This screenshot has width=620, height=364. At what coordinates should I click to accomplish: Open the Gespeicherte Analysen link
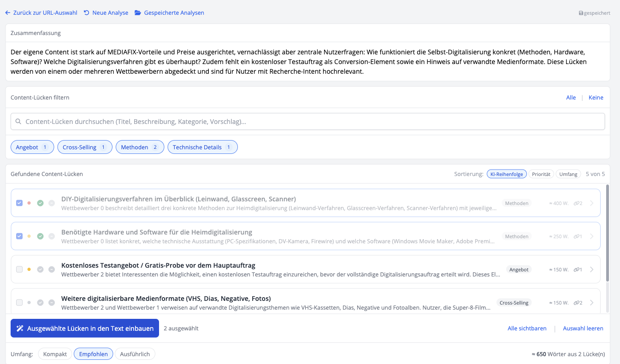pos(174,13)
